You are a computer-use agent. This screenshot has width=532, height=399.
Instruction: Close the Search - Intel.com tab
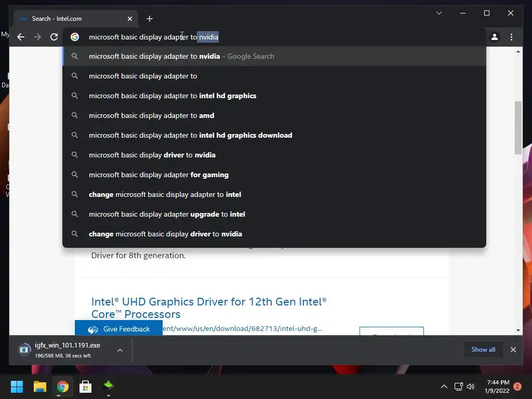pyautogui.click(x=129, y=19)
